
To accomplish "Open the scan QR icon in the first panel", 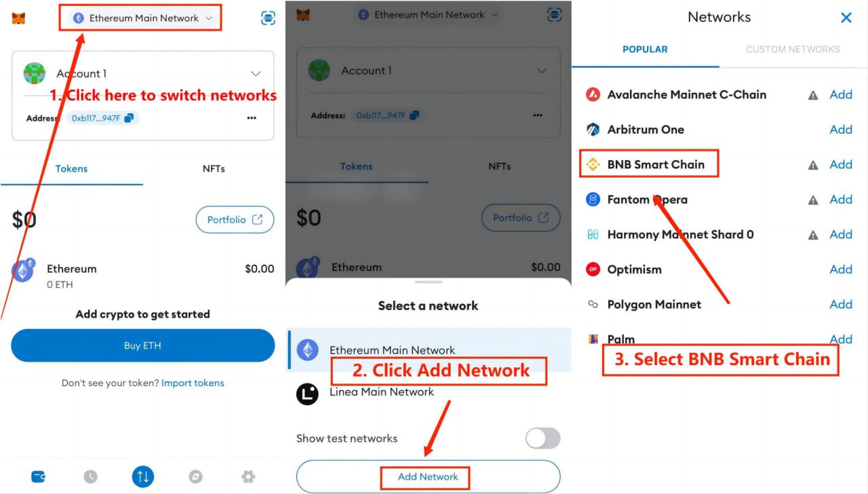I will click(x=269, y=18).
